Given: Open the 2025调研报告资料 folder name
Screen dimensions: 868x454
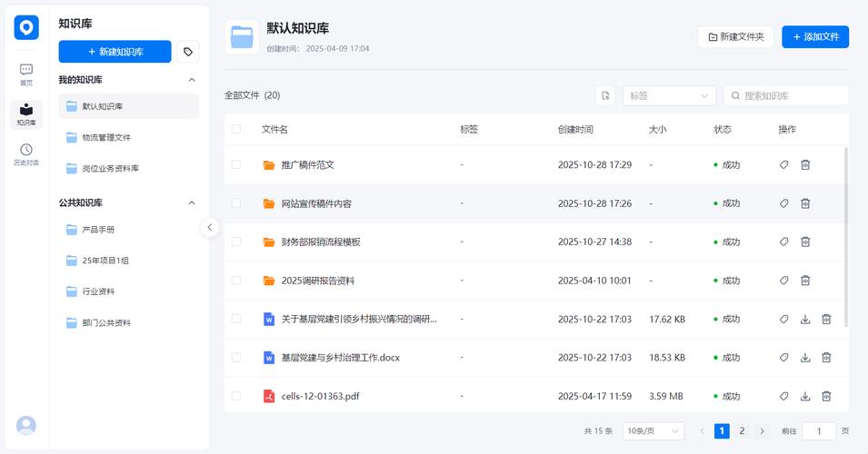Looking at the screenshot, I should pos(318,281).
